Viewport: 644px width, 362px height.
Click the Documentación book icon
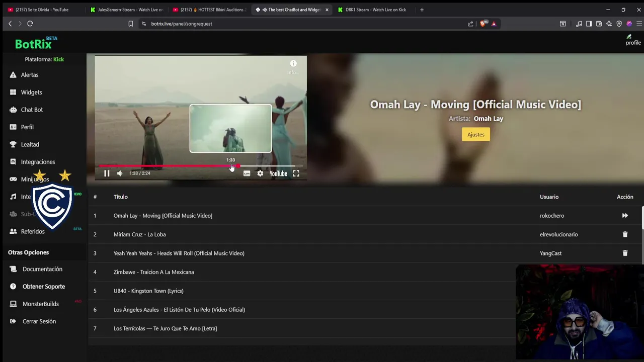click(x=13, y=269)
